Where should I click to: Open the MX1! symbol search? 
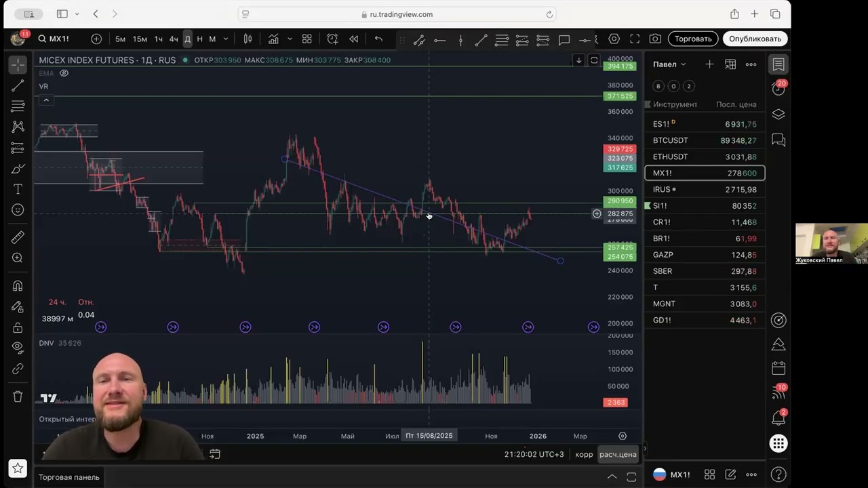tap(54, 39)
